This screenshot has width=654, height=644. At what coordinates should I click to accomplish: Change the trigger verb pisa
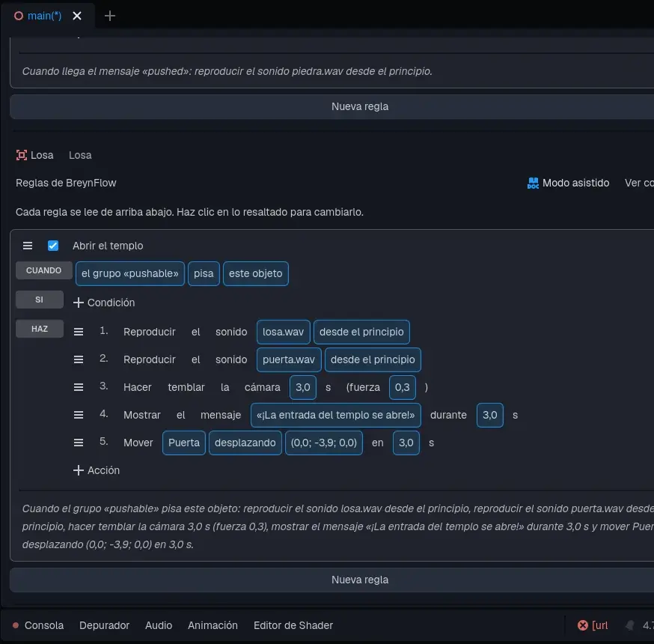(204, 274)
